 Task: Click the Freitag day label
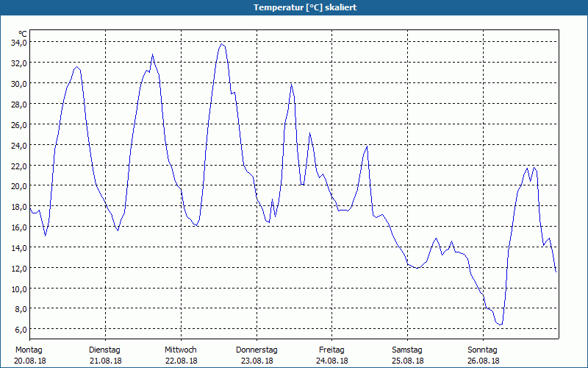click(331, 350)
